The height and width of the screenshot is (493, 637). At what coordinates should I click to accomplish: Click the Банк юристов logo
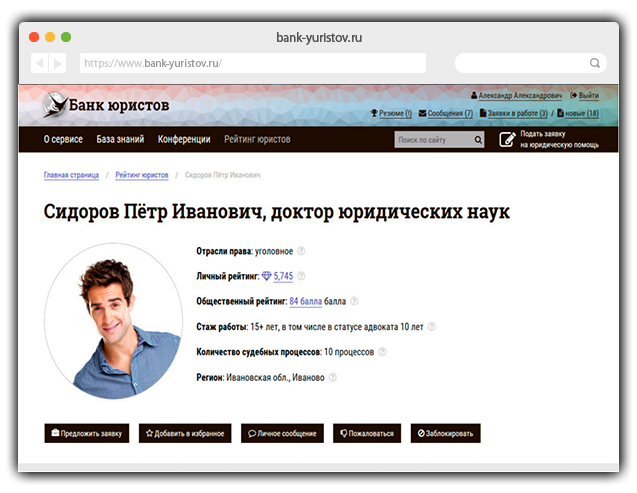click(x=106, y=105)
